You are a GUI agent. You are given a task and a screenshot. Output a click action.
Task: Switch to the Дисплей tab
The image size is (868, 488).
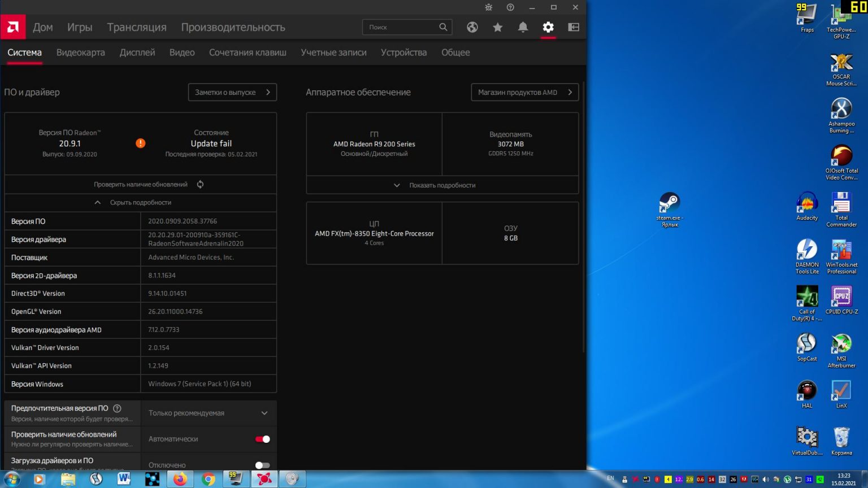(137, 52)
